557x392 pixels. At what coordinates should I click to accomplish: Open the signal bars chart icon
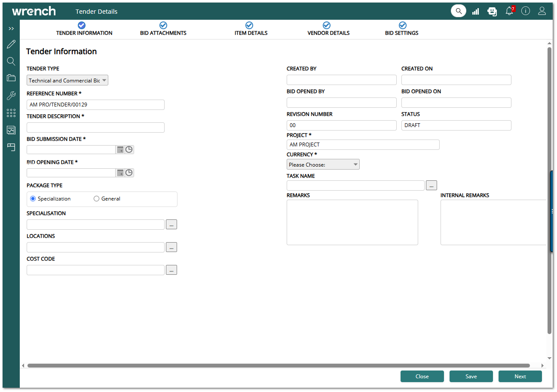coord(475,11)
